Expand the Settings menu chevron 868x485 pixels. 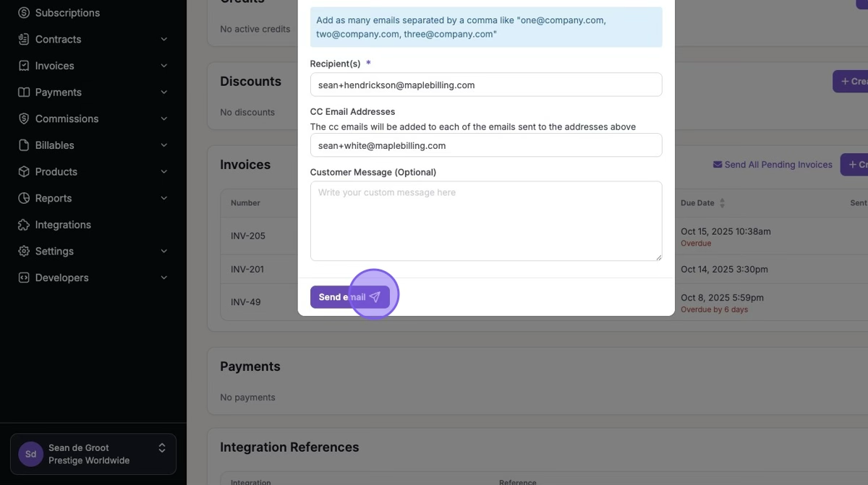[x=164, y=252]
